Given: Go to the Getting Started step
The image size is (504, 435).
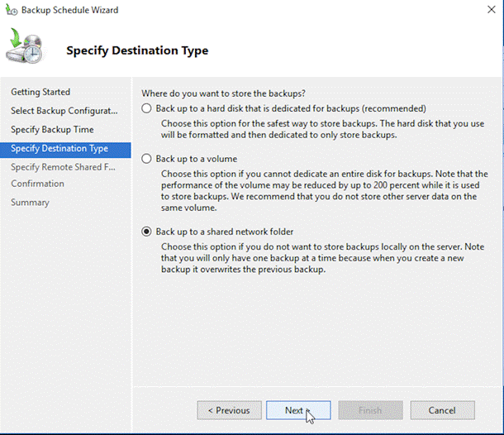Looking at the screenshot, I should (40, 92).
